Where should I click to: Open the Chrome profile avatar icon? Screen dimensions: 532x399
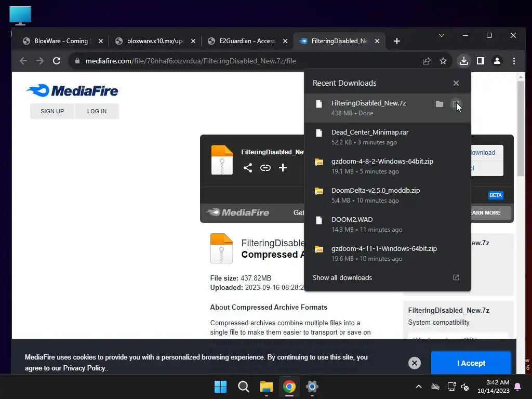point(497,61)
